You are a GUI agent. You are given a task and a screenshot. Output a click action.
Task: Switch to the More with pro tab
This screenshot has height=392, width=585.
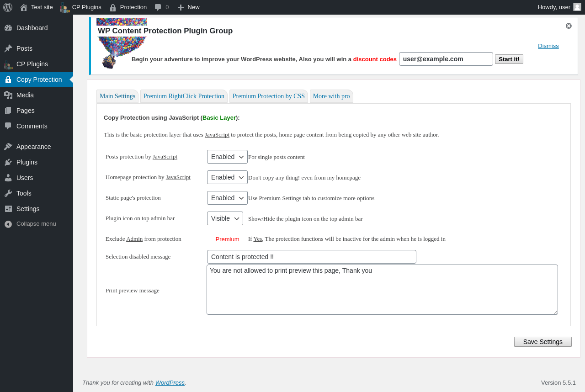[331, 96]
